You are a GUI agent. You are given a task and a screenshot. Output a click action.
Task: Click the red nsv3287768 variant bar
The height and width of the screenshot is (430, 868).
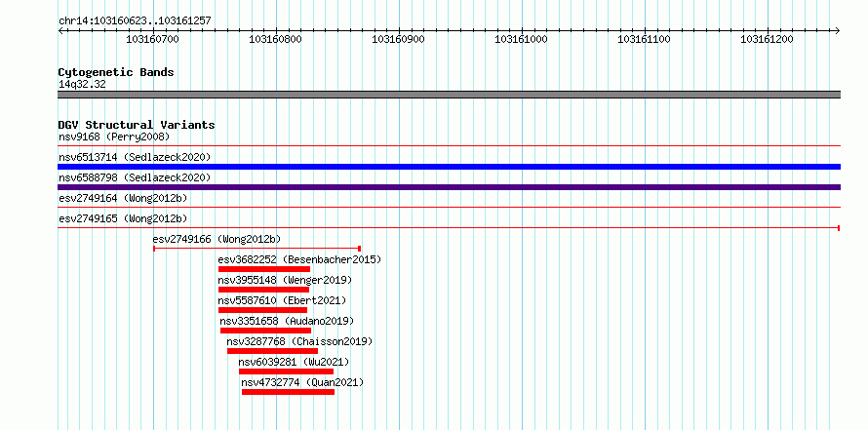(x=272, y=351)
